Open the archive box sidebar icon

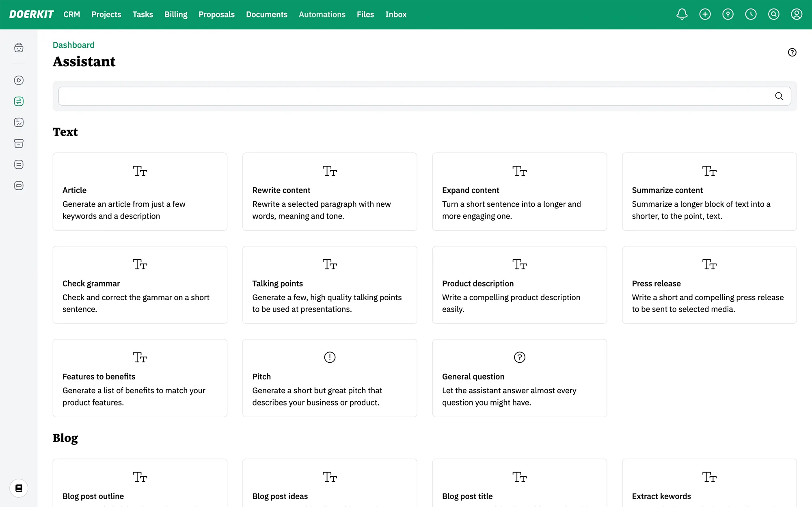pos(19,143)
